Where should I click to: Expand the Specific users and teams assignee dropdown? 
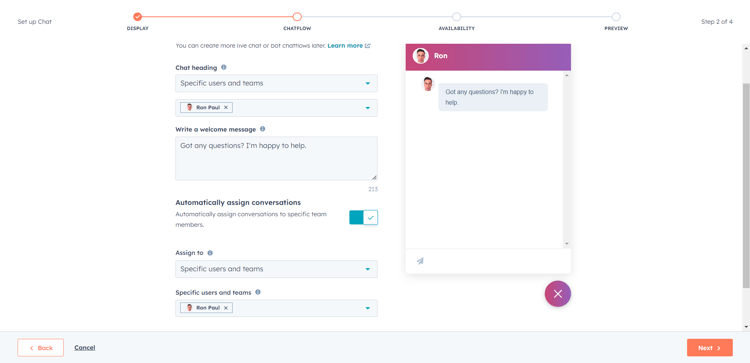368,308
